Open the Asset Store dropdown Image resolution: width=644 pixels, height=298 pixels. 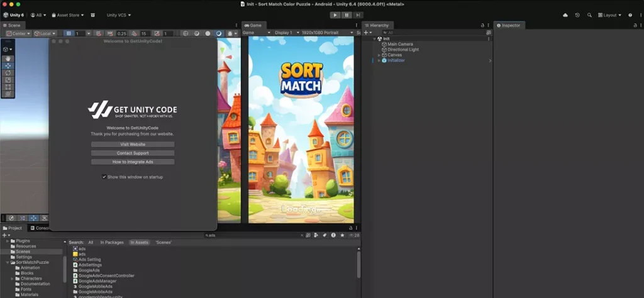pos(68,15)
